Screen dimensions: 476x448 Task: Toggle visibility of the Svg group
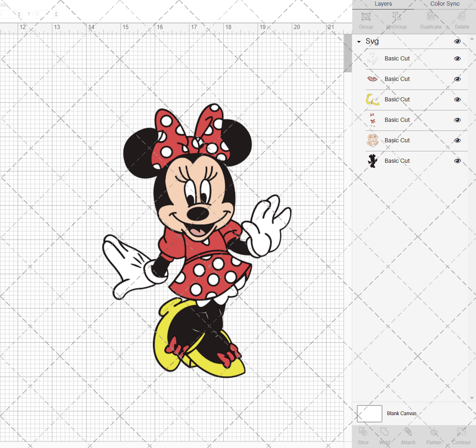click(457, 41)
